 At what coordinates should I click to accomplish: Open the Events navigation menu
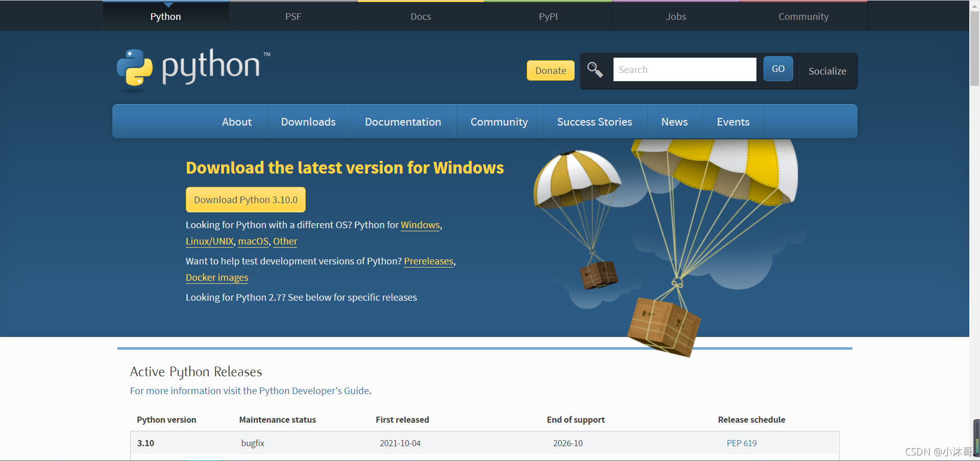click(733, 122)
